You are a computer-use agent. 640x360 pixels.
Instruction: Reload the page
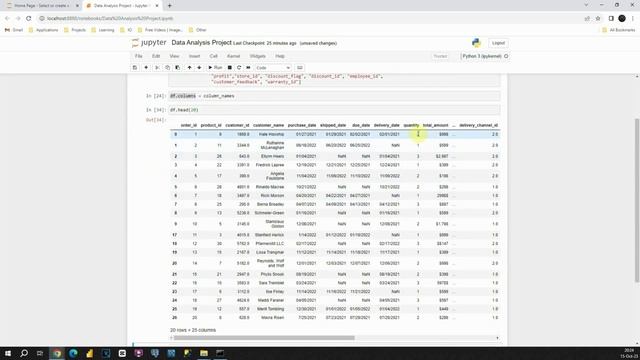pos(29,18)
